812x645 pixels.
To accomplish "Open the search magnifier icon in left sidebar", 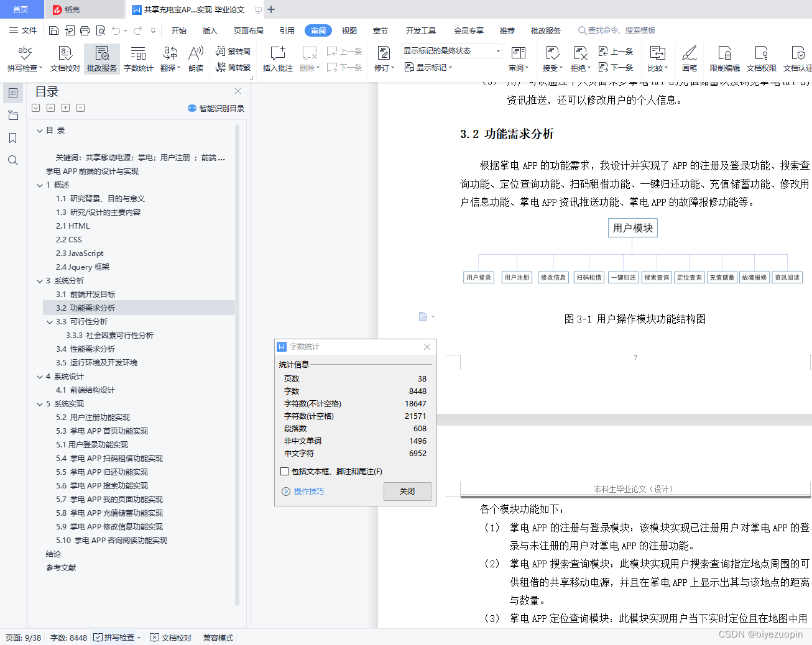I will click(x=12, y=160).
